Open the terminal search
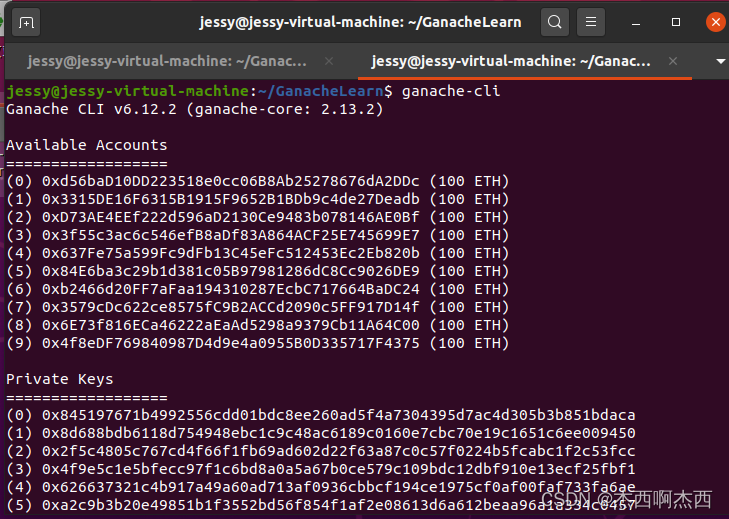Image resolution: width=729 pixels, height=519 pixels. click(x=555, y=22)
